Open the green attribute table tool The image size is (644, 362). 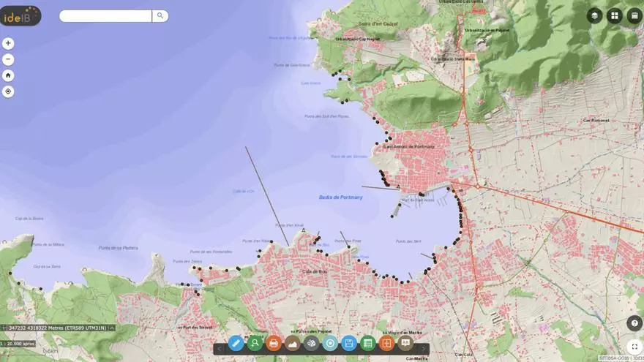(x=368, y=343)
